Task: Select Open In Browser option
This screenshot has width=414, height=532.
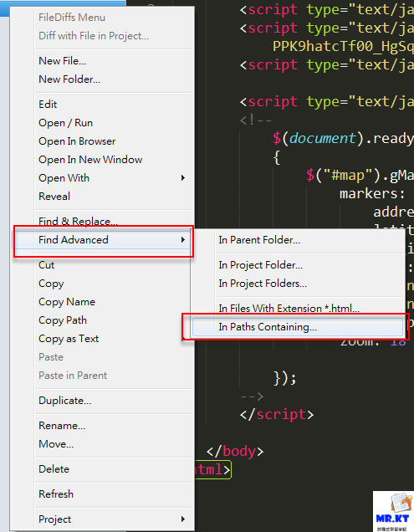Action: click(x=77, y=141)
